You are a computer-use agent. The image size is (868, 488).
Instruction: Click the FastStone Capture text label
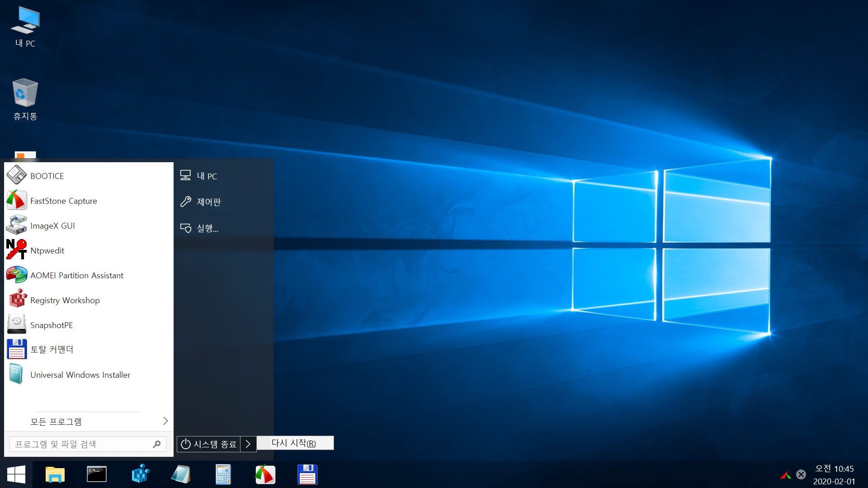63,201
